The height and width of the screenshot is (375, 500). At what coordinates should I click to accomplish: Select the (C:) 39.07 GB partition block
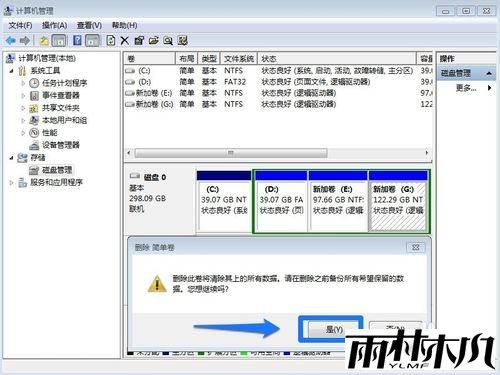pyautogui.click(x=224, y=201)
